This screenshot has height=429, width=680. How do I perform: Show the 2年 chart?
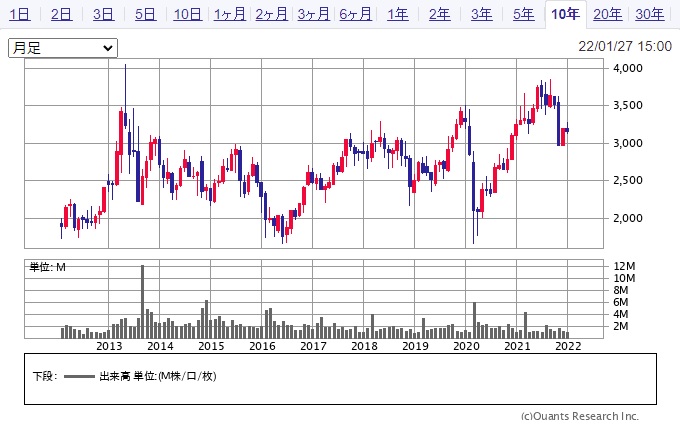(440, 14)
